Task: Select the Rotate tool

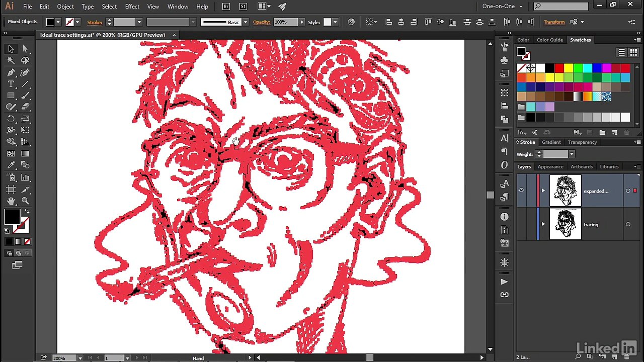Action: (11, 119)
